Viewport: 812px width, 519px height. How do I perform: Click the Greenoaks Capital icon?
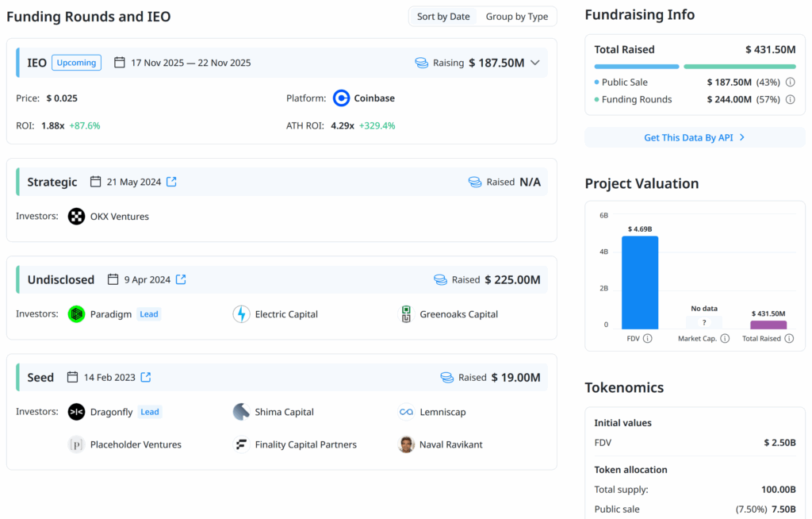(x=406, y=313)
